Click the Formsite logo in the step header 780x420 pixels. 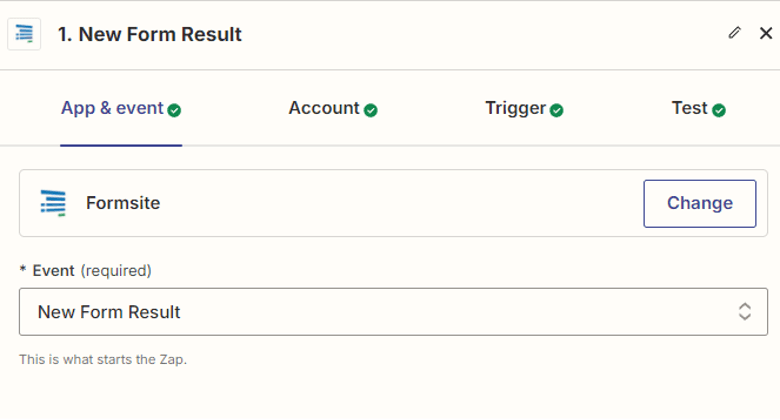click(24, 34)
